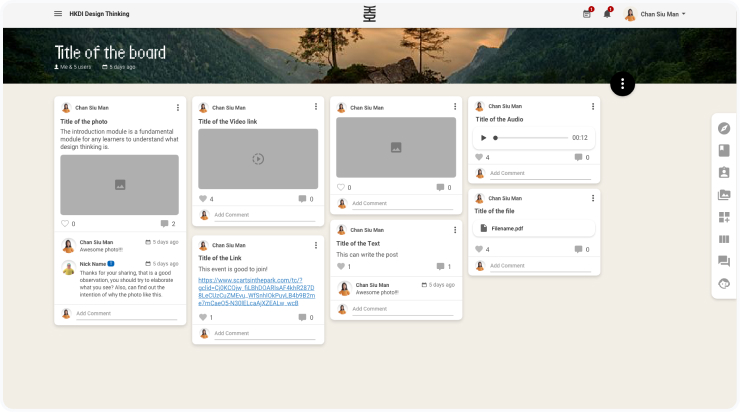Open the photo library sidebar icon

[724, 195]
